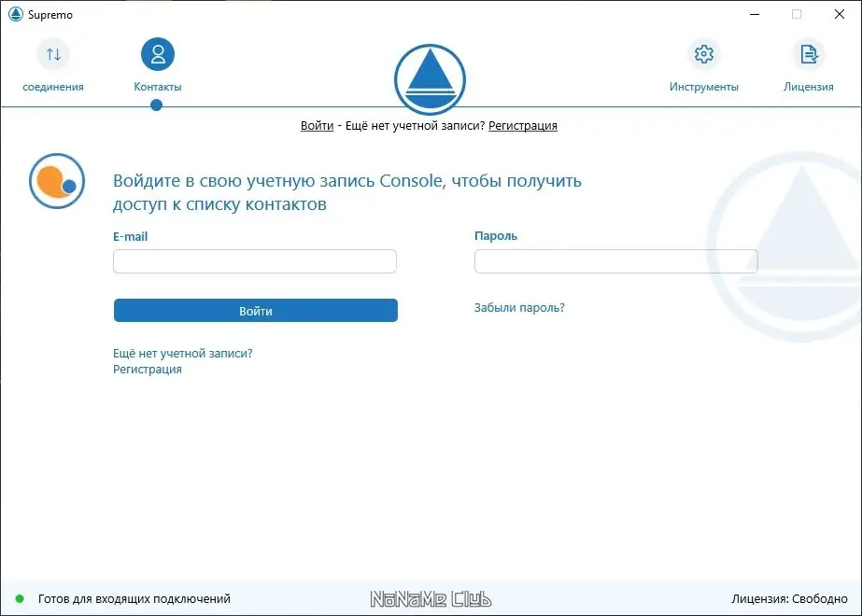Open the Connections (соединения) arrows icon
862x616 pixels.
53,54
